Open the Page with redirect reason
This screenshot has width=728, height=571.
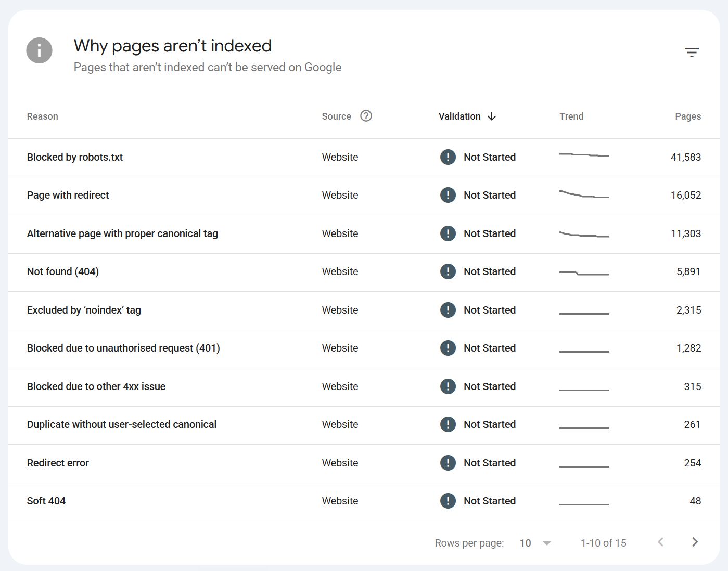tap(68, 195)
